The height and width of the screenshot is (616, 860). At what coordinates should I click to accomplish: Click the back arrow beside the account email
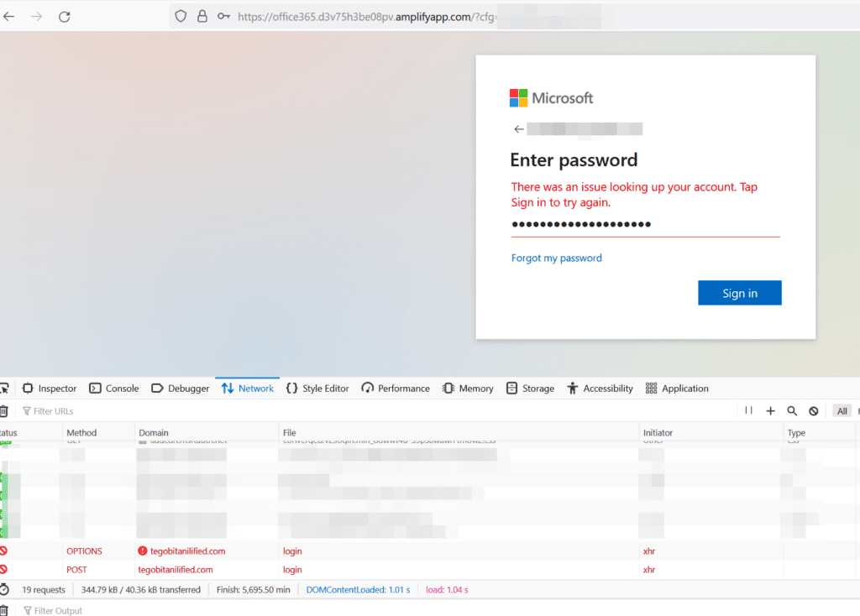(x=519, y=129)
